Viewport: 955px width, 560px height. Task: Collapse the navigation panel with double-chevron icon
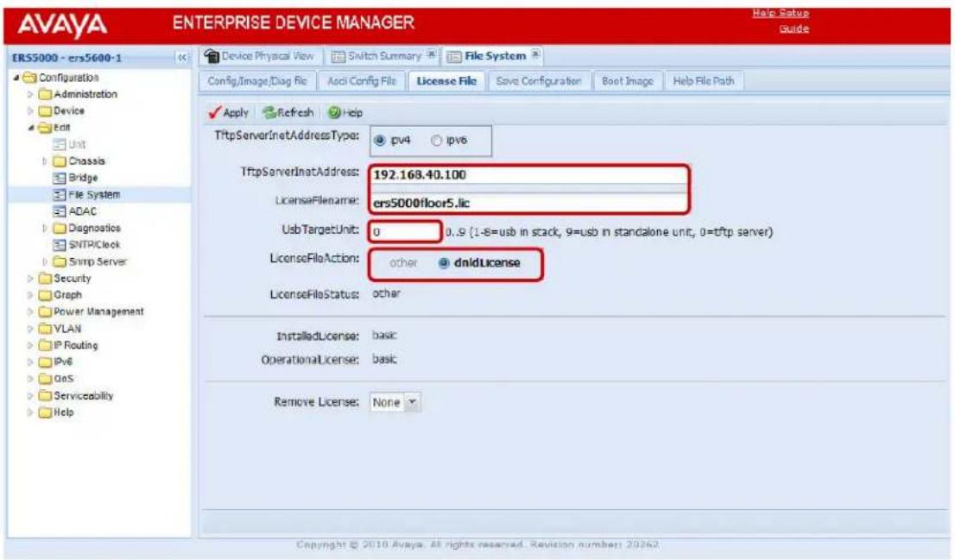click(181, 58)
